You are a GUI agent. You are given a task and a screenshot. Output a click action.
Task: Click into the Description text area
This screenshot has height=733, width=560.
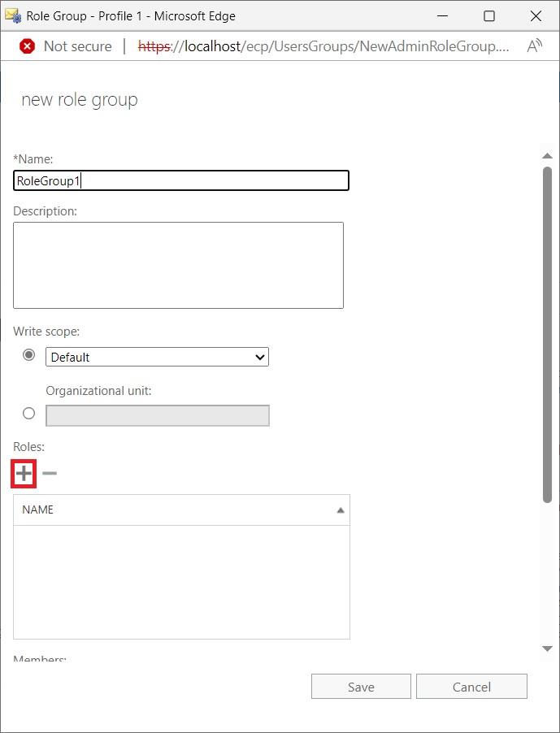click(x=178, y=265)
